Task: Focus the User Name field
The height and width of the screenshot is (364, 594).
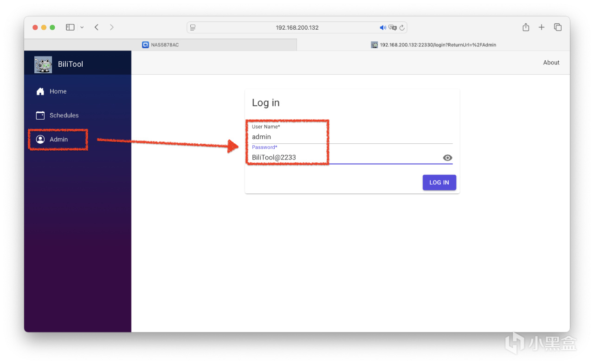Action: (352, 134)
